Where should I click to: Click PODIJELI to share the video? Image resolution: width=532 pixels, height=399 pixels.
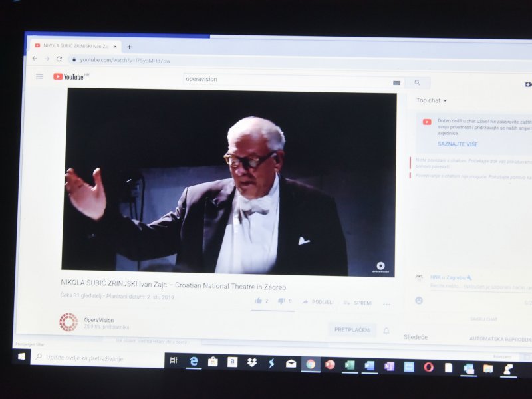(319, 302)
